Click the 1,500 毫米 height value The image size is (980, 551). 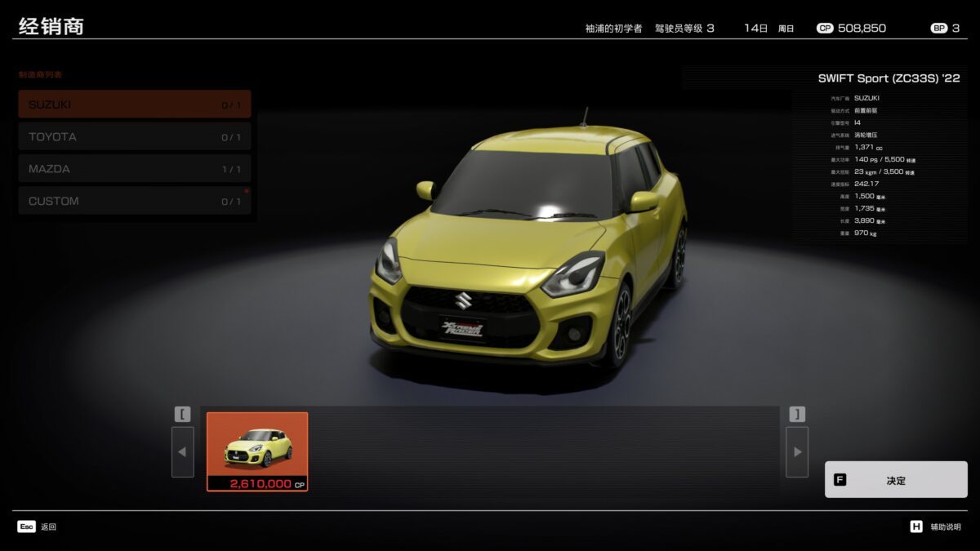[x=870, y=197]
